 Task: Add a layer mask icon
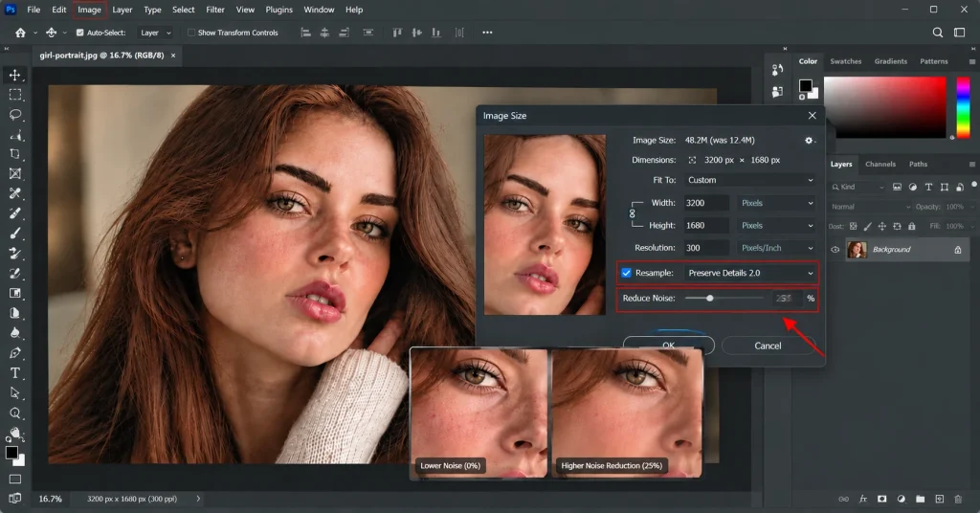tap(881, 499)
